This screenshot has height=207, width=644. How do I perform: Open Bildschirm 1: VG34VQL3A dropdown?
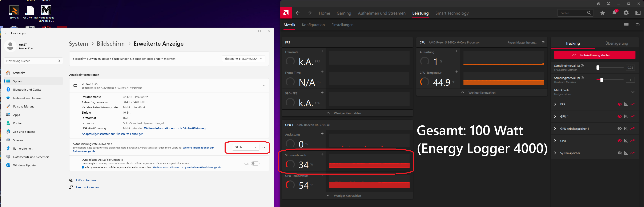(243, 59)
